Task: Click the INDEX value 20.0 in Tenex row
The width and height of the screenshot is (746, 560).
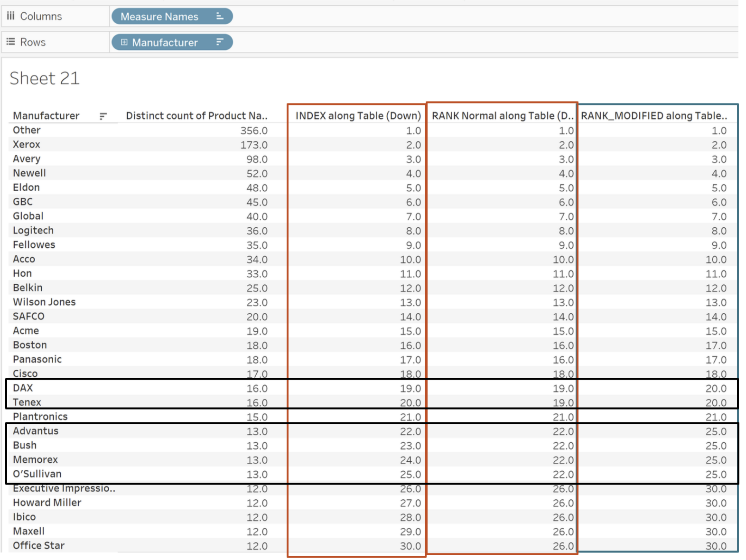Action: (410, 403)
